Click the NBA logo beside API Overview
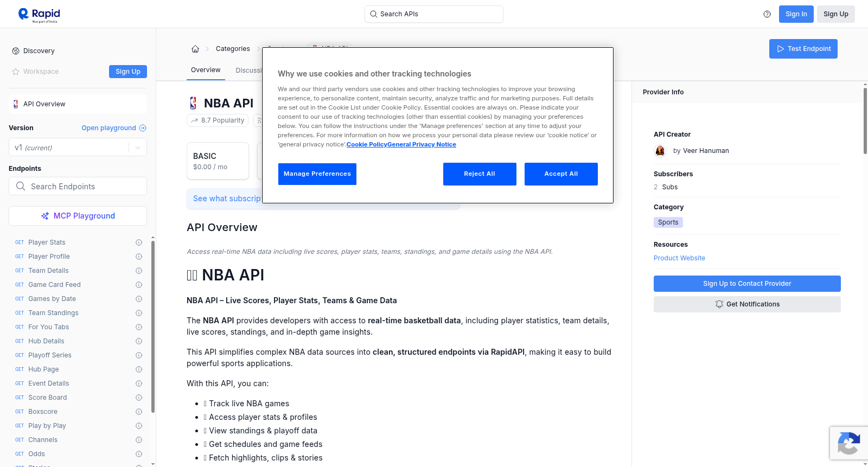868x467 pixels. [16, 104]
